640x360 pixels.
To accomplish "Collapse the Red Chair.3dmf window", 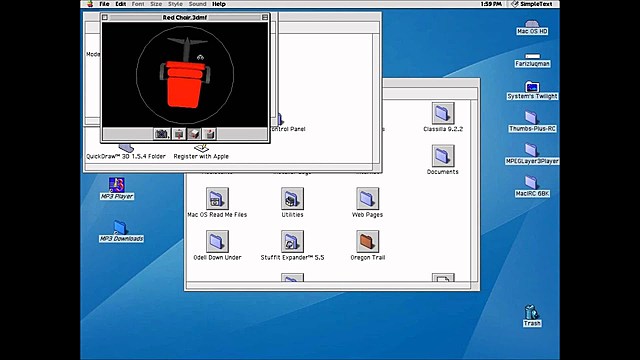I will (265, 18).
